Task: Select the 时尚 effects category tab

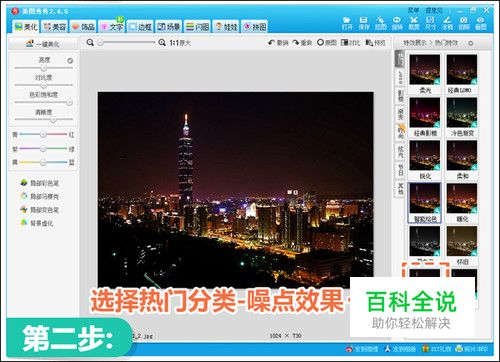Action: tap(400, 133)
